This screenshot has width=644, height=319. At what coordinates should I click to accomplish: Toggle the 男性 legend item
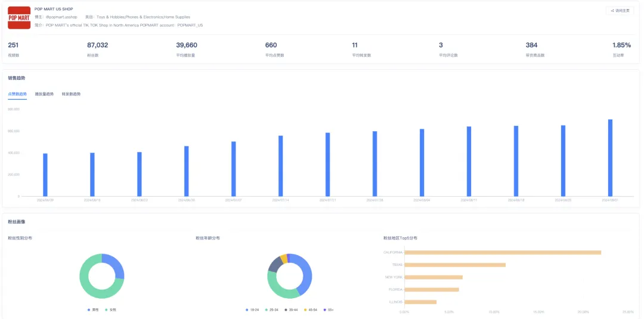(93, 309)
